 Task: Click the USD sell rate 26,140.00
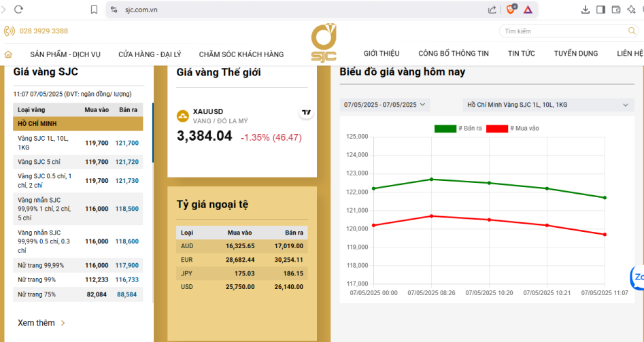(x=289, y=287)
